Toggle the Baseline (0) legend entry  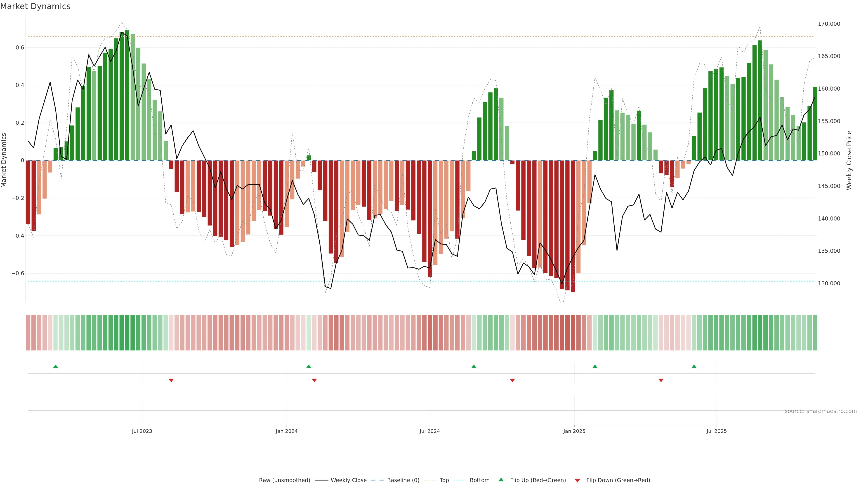pos(403,480)
